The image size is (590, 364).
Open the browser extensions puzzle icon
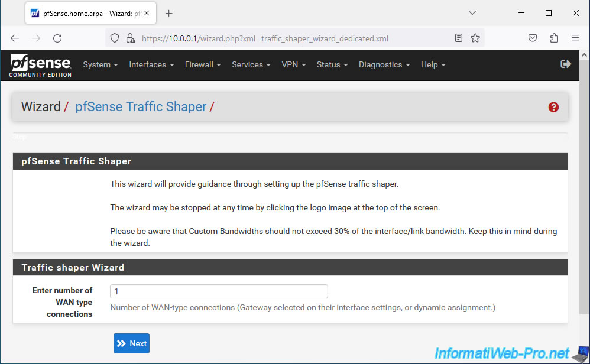[x=554, y=38]
